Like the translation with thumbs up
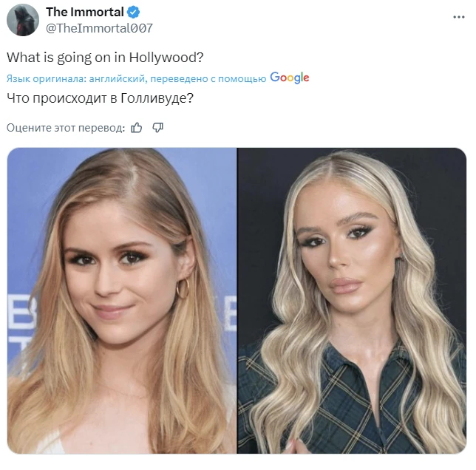This screenshot has height=470, width=476. pyautogui.click(x=136, y=128)
